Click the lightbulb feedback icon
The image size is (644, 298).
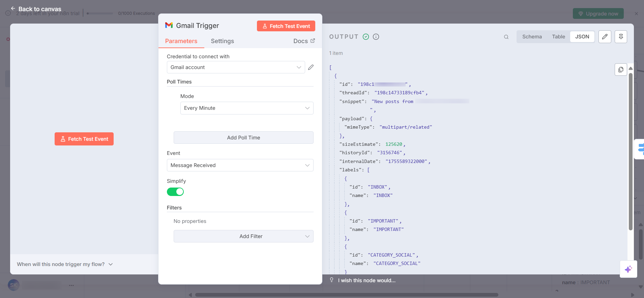(x=332, y=280)
